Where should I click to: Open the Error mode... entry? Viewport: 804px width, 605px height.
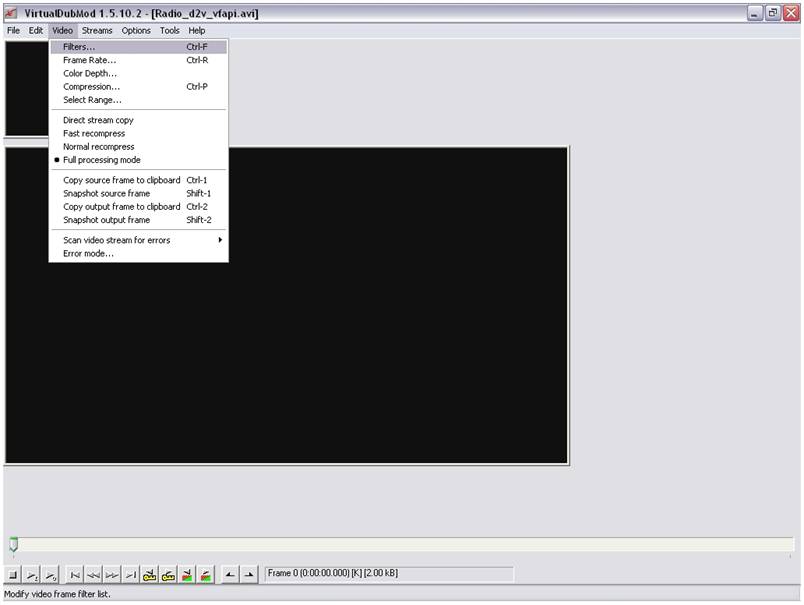pos(138,253)
